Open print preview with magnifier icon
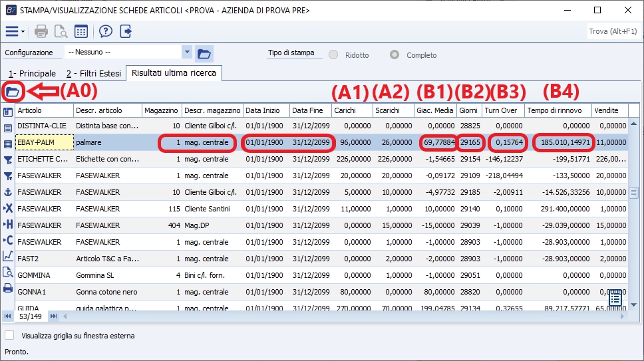 (x=61, y=31)
